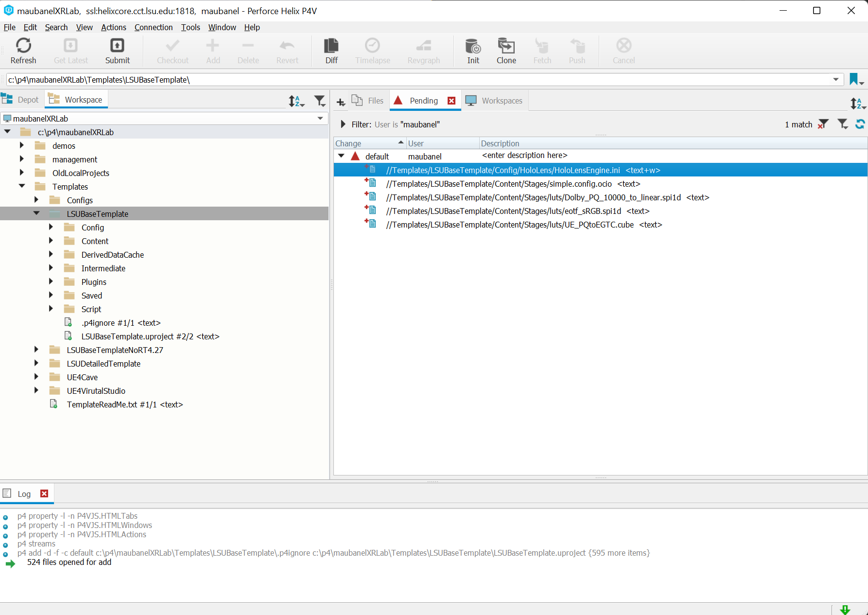Select the LSUDetailedTemplate folder

[104, 364]
